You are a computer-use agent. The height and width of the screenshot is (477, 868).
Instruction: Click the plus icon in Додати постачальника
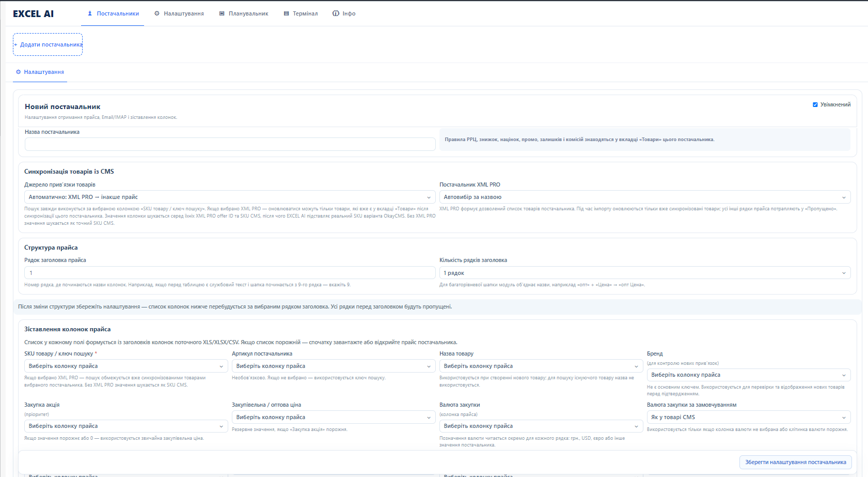(15, 44)
